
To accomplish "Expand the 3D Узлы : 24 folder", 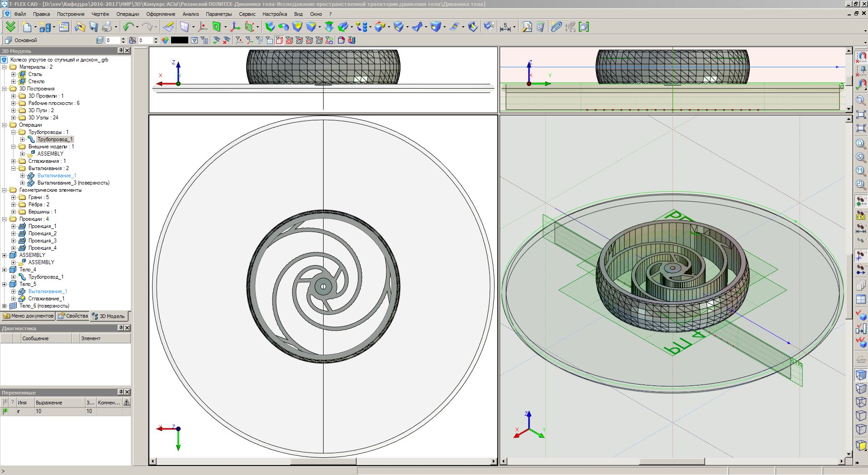I will click(14, 118).
